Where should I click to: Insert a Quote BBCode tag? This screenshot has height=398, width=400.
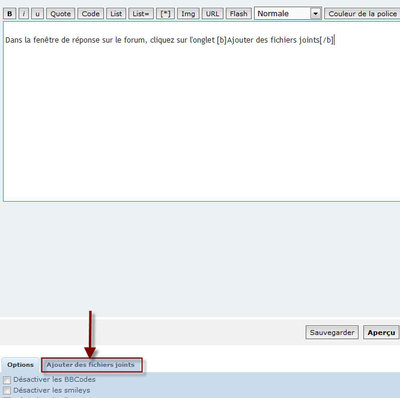click(x=61, y=14)
